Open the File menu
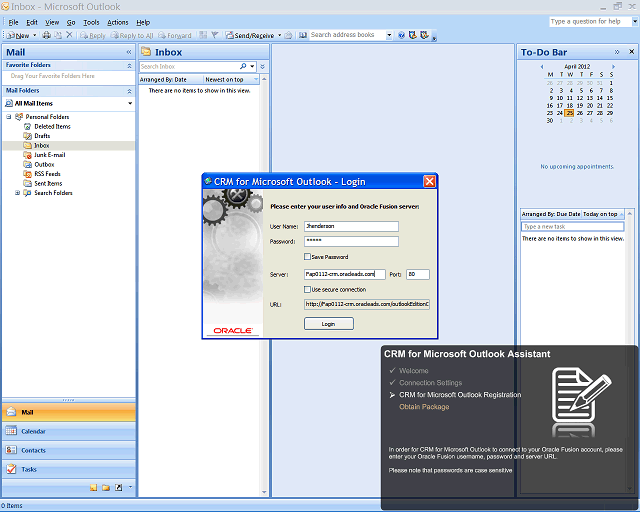 (x=13, y=22)
